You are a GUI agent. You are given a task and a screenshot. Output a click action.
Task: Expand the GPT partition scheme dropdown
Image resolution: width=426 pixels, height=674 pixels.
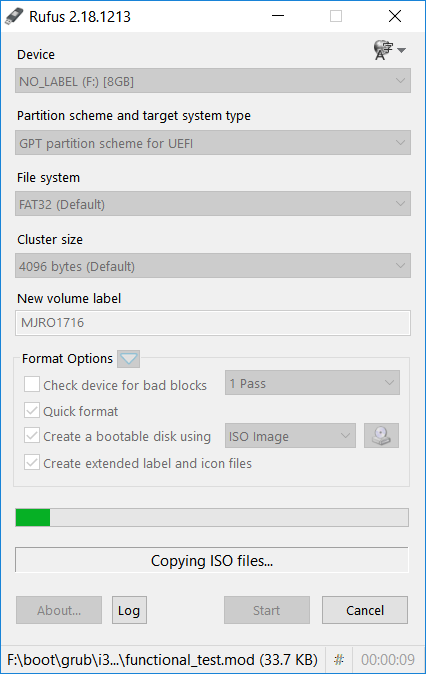click(213, 143)
